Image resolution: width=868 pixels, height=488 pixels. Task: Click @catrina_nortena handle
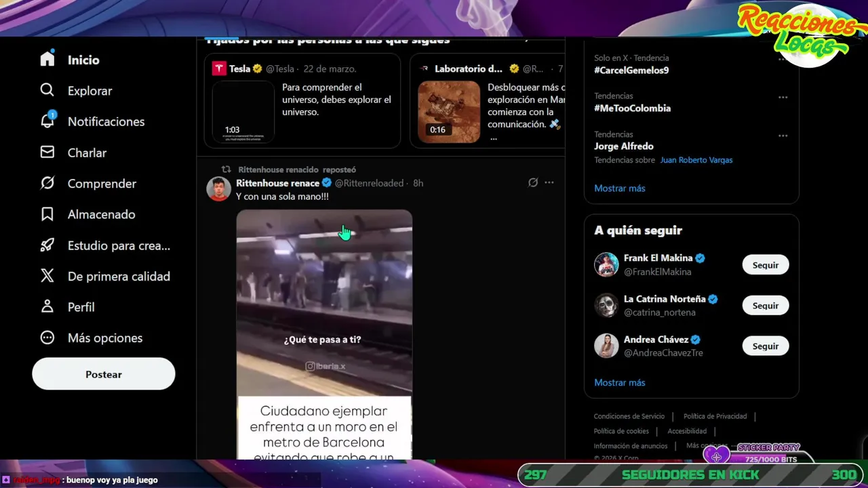[x=660, y=312]
